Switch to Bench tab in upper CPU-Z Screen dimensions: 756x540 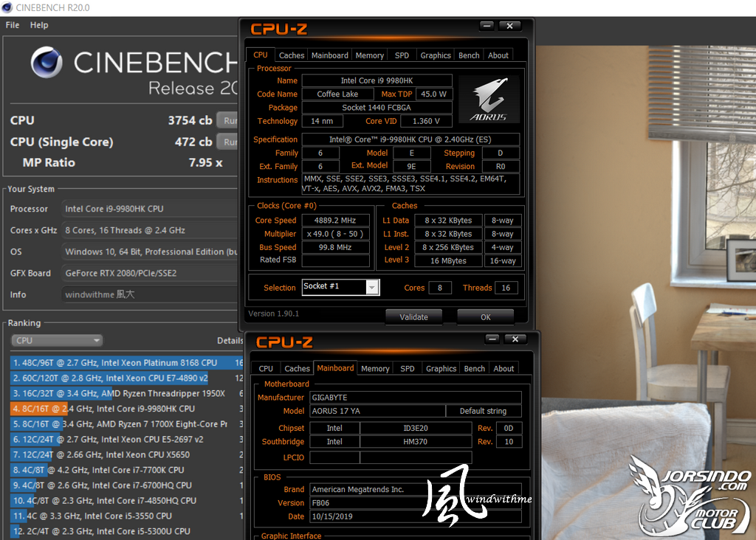click(469, 55)
